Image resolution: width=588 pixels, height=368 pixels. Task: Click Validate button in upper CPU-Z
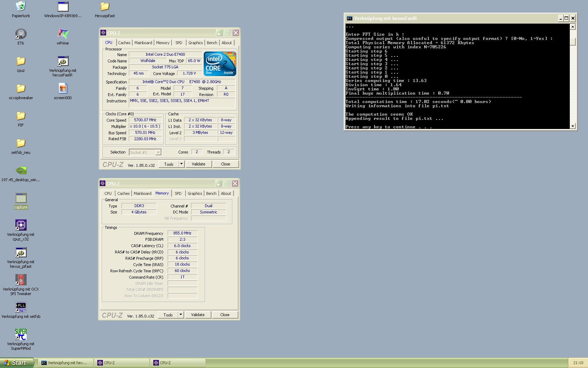point(198,164)
